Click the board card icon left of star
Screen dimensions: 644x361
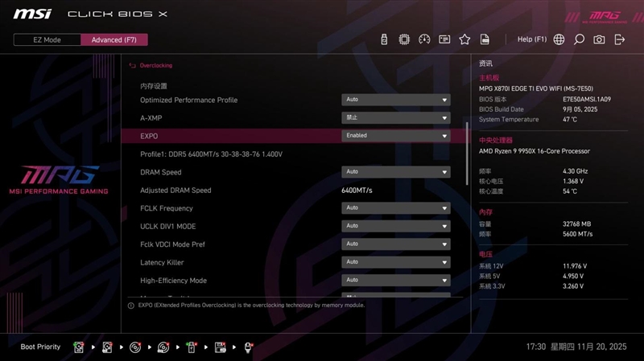pyautogui.click(x=444, y=39)
